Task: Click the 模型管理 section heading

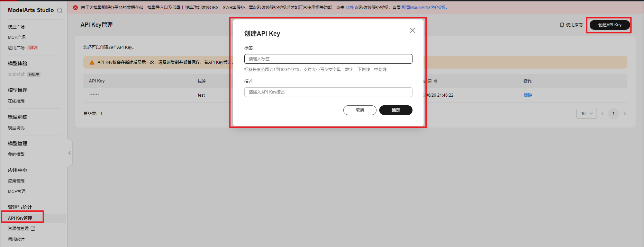Action: click(x=18, y=144)
